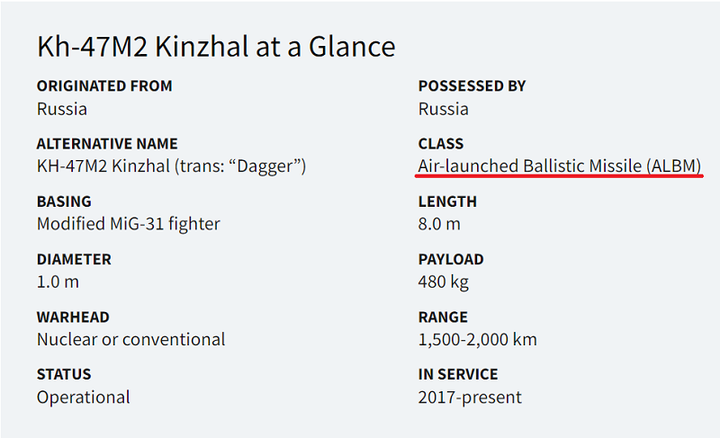
Task: Click the ALTERNATIVE NAME label
Action: (x=107, y=144)
